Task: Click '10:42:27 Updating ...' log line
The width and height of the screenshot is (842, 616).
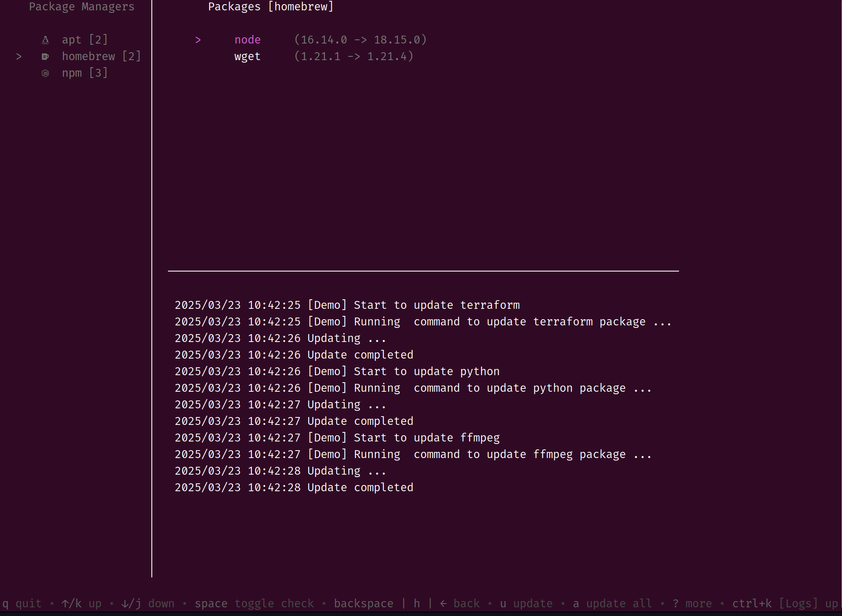Action: point(280,405)
